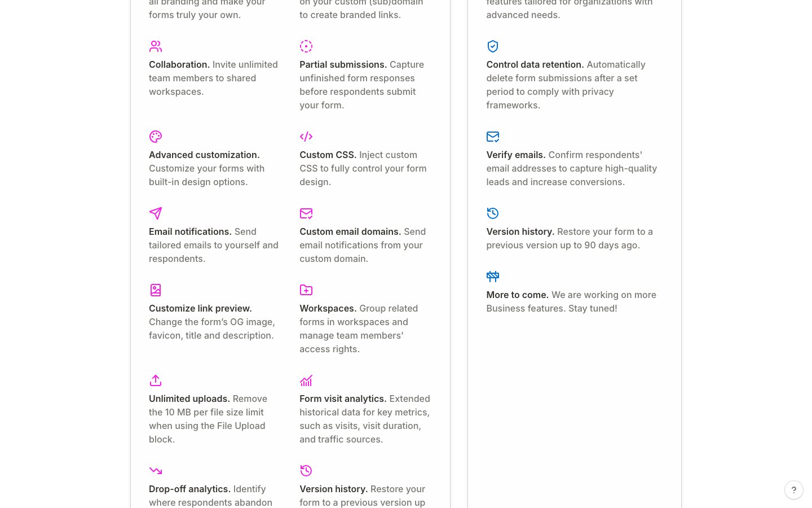Click the Verify emails blue envelope icon
This screenshot has height=508, width=812.
[493, 137]
